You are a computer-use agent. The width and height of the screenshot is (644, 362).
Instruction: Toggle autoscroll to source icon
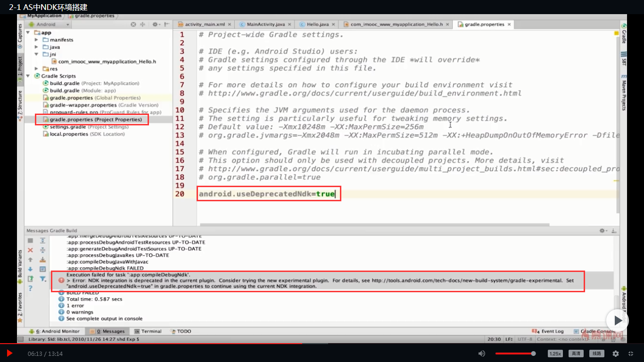point(42,260)
